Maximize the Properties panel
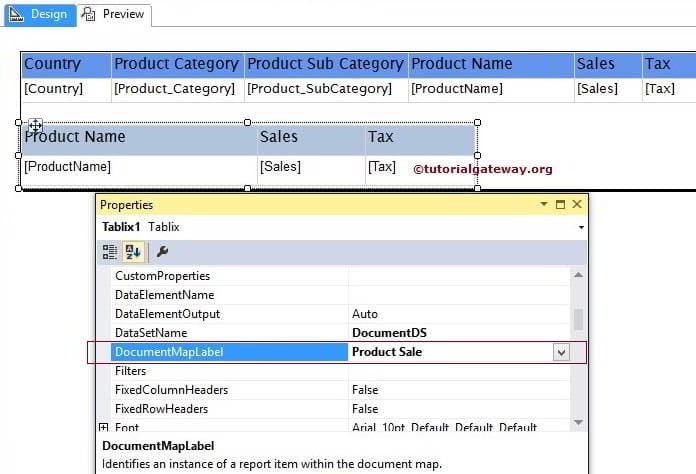Screen dimensions: 696x474 560,205
